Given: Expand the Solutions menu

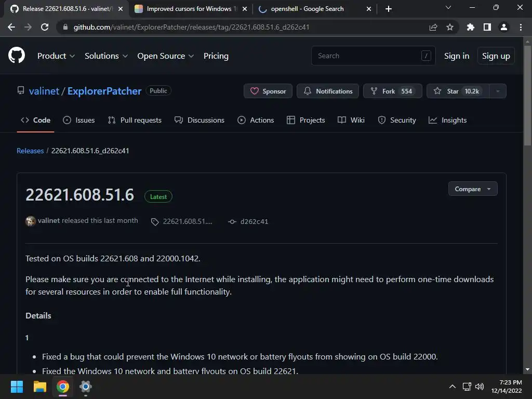Looking at the screenshot, I should (106, 56).
